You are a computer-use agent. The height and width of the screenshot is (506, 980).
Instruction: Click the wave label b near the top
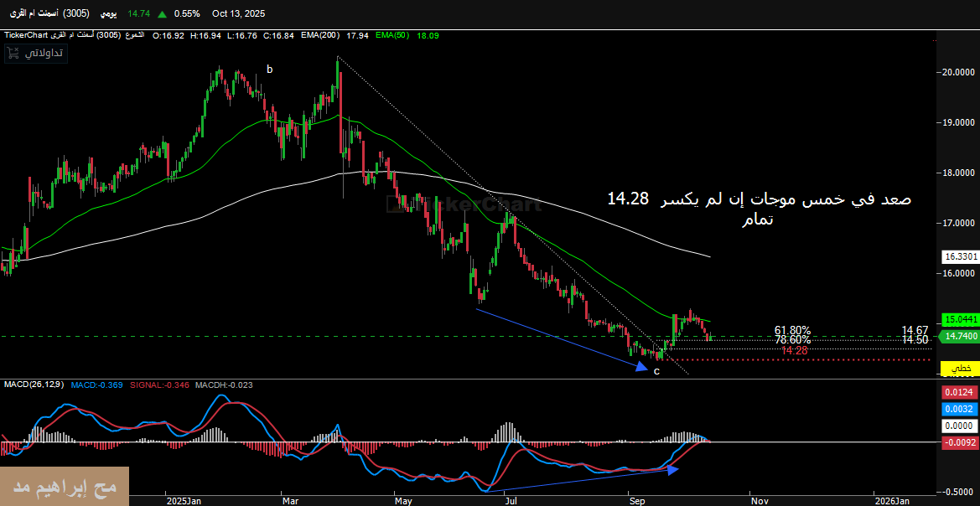270,70
